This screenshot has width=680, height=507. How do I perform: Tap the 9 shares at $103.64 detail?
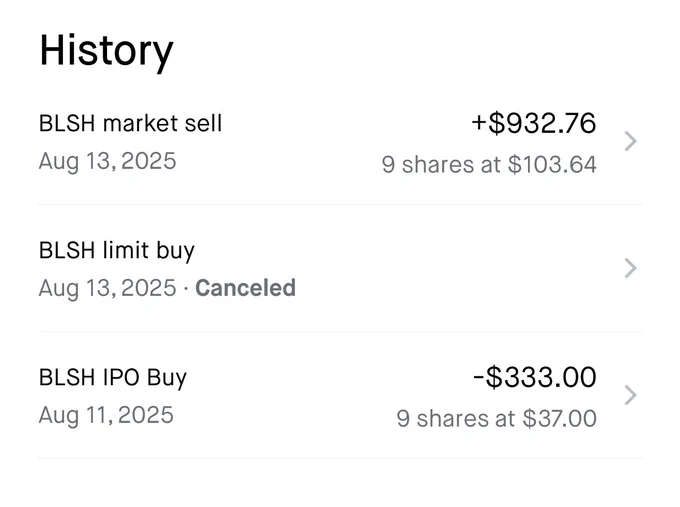pyautogui.click(x=489, y=165)
